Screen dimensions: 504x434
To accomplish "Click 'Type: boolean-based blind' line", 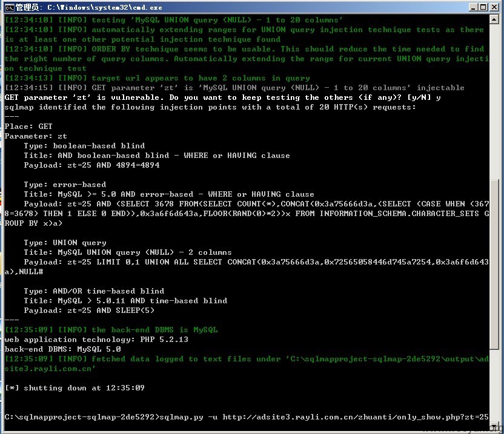I will pyautogui.click(x=84, y=146).
